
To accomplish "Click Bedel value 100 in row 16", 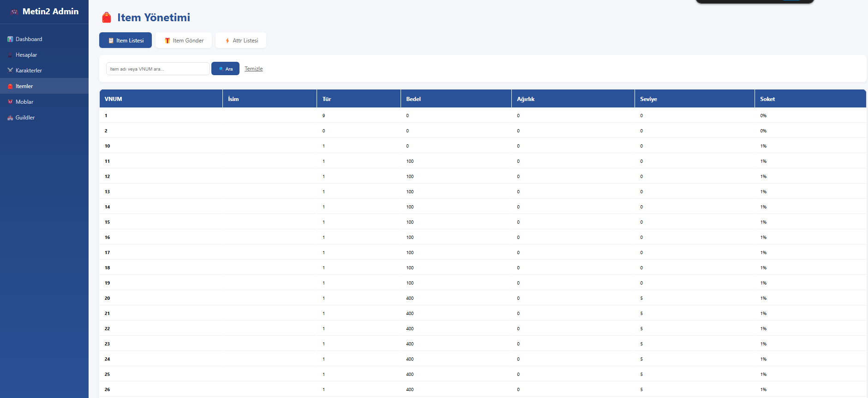I will [410, 238].
